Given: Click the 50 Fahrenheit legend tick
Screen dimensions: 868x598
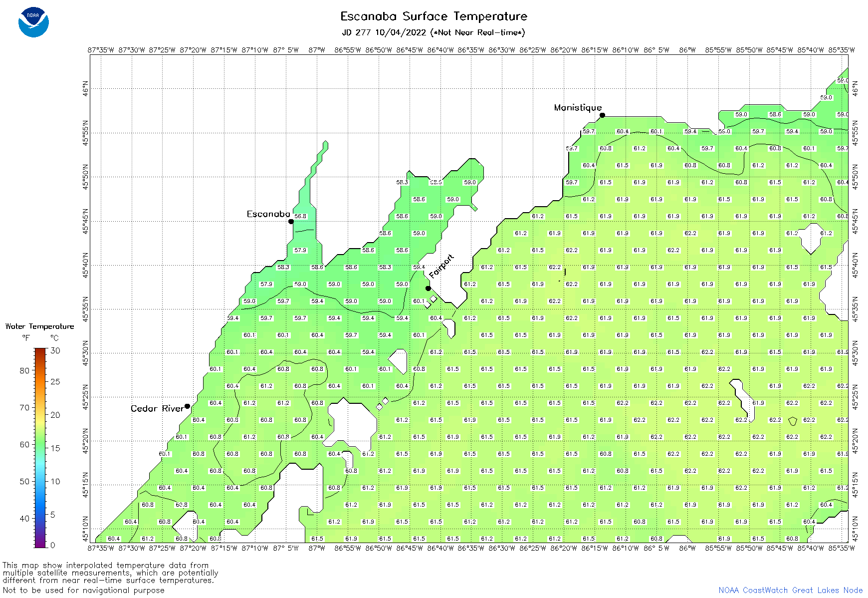Looking at the screenshot, I should point(24,481).
